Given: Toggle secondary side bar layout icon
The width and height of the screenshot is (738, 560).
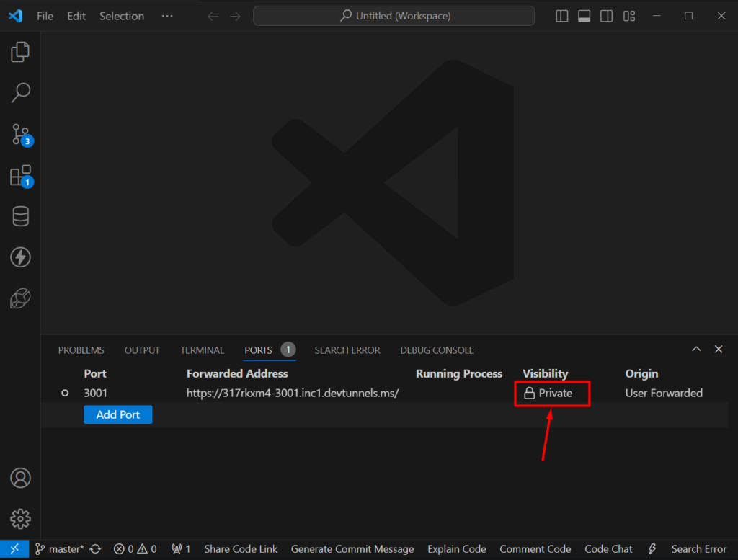Looking at the screenshot, I should [607, 16].
